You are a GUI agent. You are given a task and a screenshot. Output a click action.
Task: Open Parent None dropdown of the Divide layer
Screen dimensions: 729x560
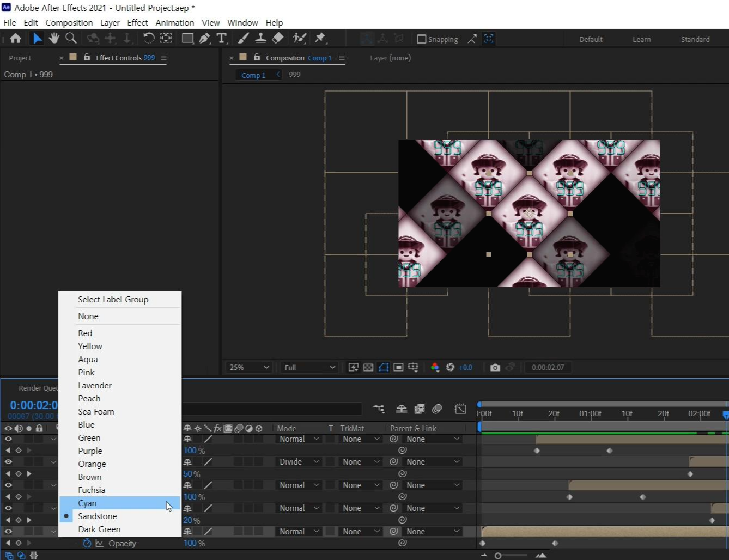[433, 462]
